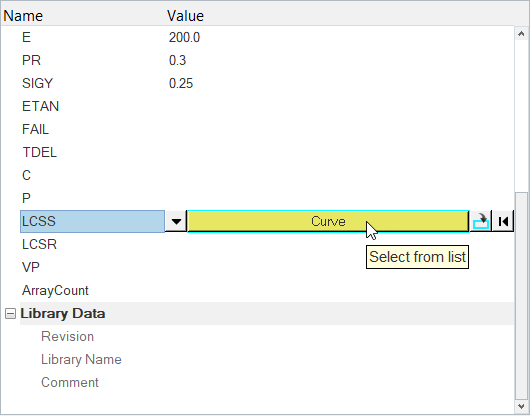Screen dimensions: 530x416
Task: Click the Name column header
Action: click(x=23, y=16)
